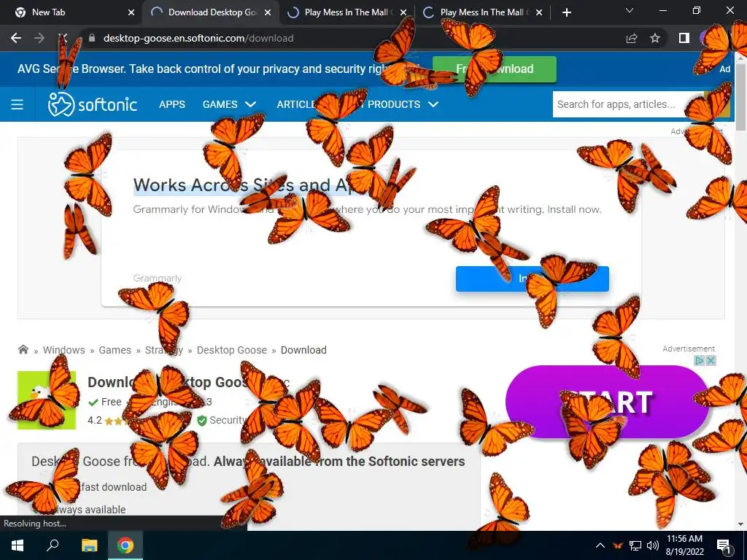747x560 pixels.
Task: Open the notification center icon
Action: [x=724, y=545]
